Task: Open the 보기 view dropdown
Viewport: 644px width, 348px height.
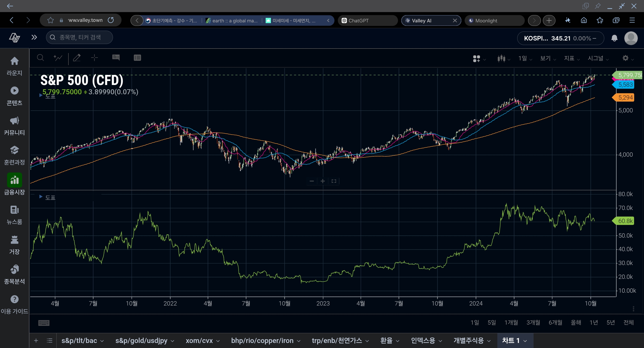Action: pos(548,59)
